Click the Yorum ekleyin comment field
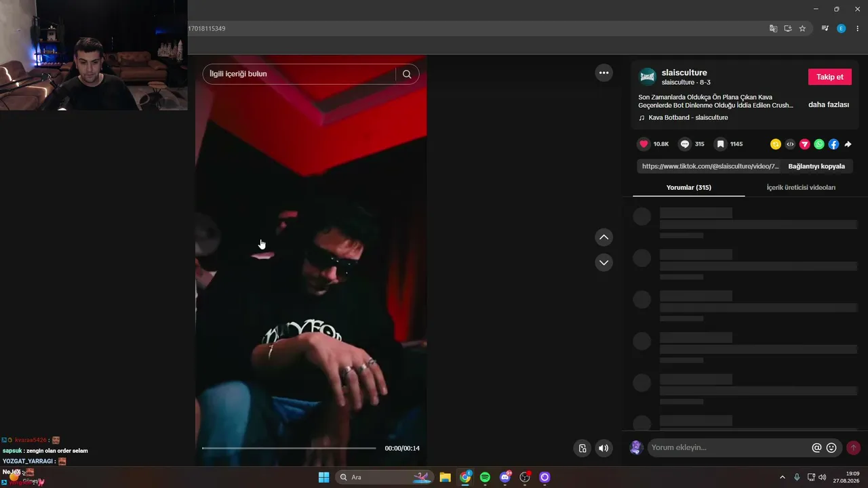Image resolution: width=868 pixels, height=488 pixels. click(729, 448)
